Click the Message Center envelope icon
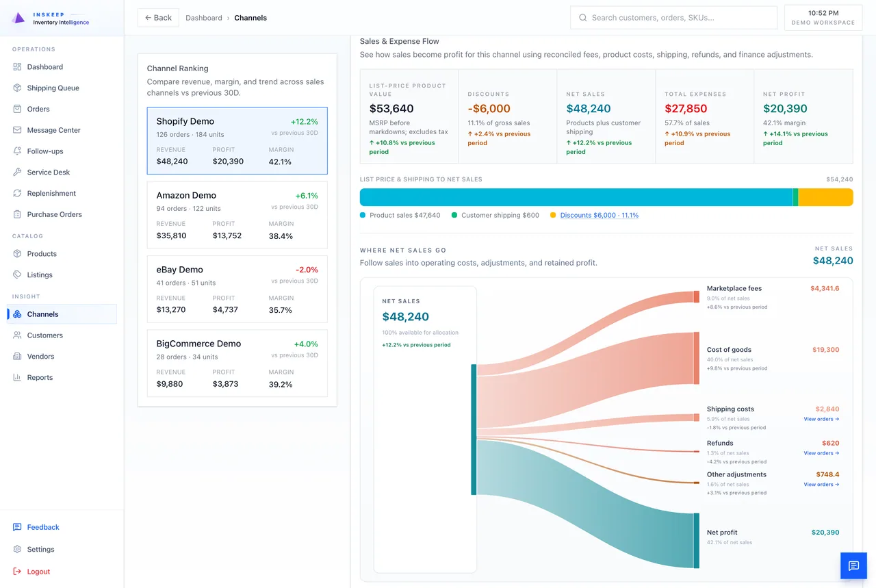This screenshot has width=876, height=588. 17,130
